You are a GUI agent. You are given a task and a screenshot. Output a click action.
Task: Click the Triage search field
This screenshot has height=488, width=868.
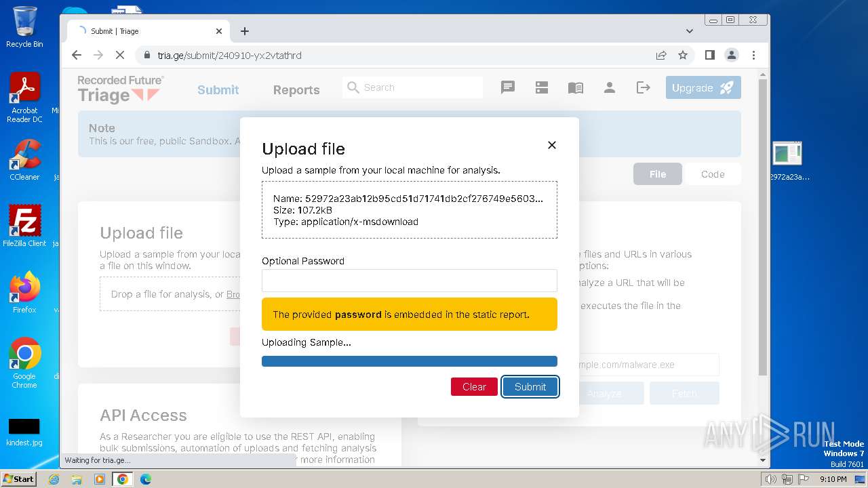tap(413, 87)
